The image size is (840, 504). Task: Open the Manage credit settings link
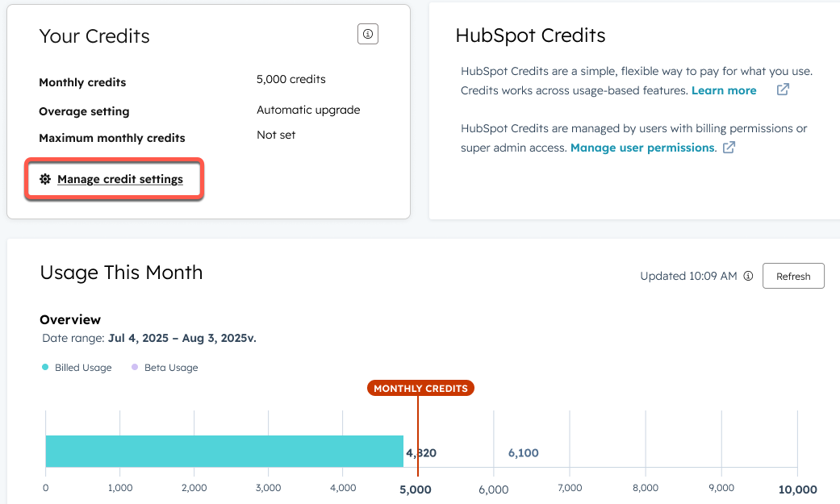(120, 179)
